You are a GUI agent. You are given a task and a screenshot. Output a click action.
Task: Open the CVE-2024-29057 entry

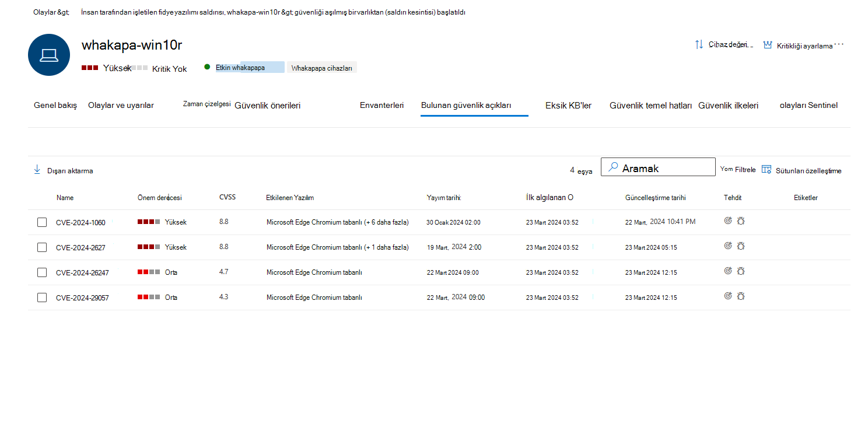(x=82, y=297)
